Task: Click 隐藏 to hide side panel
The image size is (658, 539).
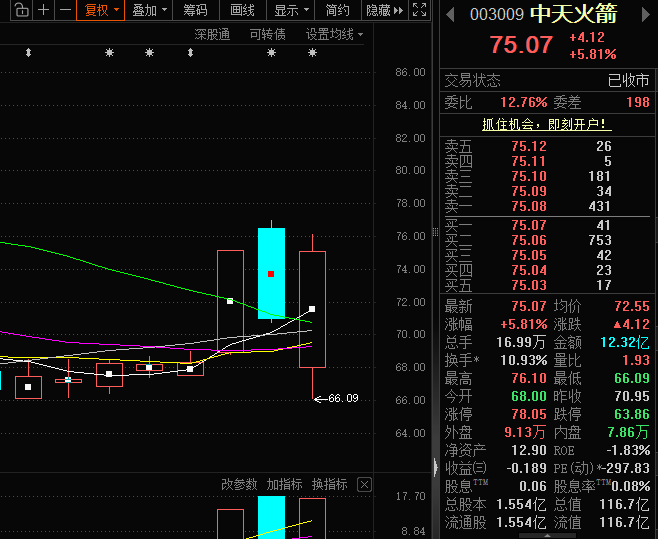Action: pyautogui.click(x=384, y=10)
